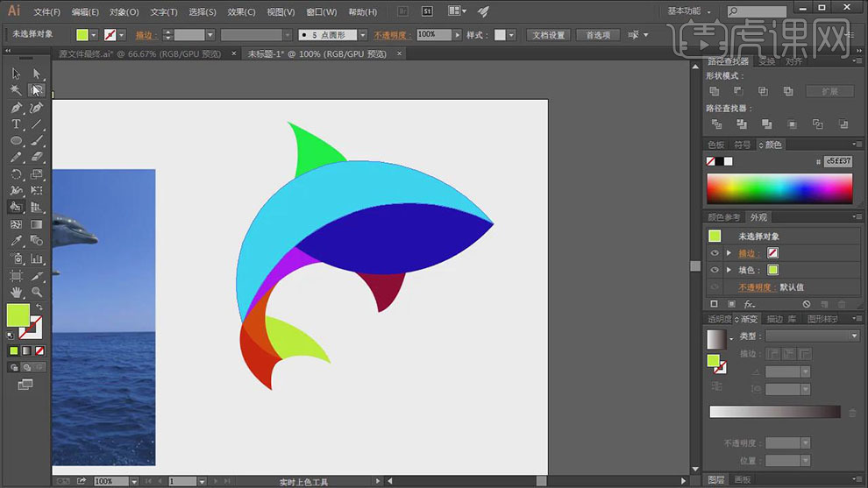Pick the Eyedropper tool
The height and width of the screenshot is (488, 868).
pyautogui.click(x=16, y=241)
